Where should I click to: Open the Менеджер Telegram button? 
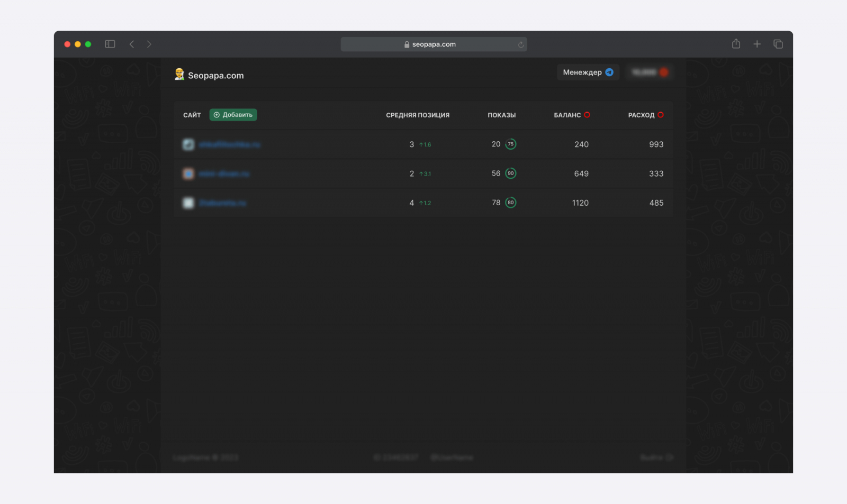point(588,72)
